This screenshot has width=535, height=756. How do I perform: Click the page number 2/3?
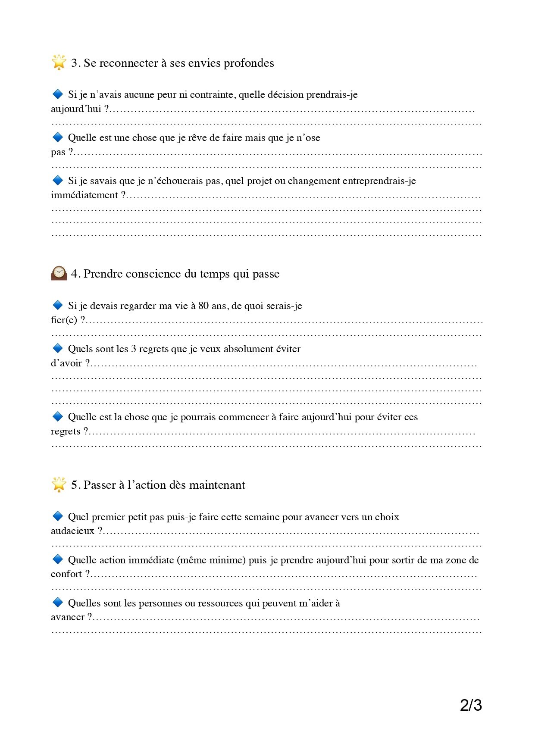(471, 705)
